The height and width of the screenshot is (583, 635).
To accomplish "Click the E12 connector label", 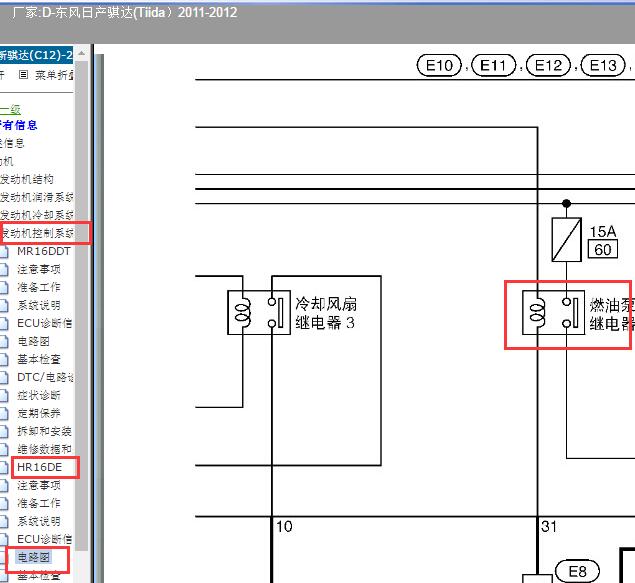I will click(548, 65).
